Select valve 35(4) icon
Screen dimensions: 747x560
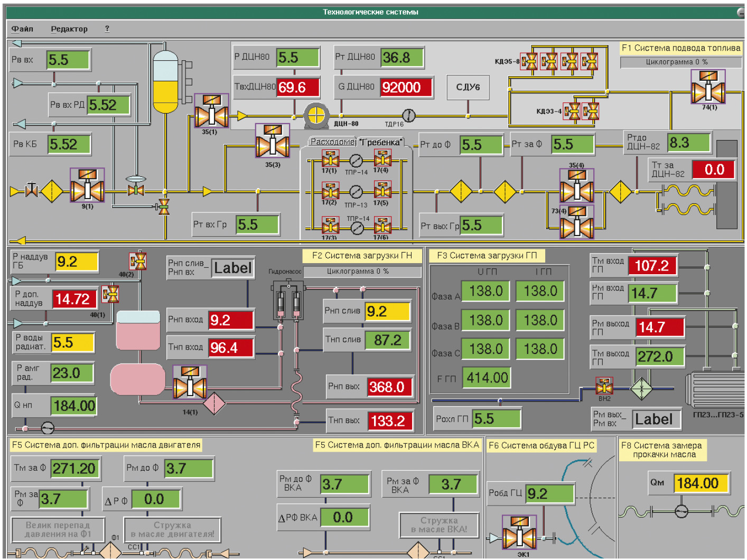(x=577, y=185)
